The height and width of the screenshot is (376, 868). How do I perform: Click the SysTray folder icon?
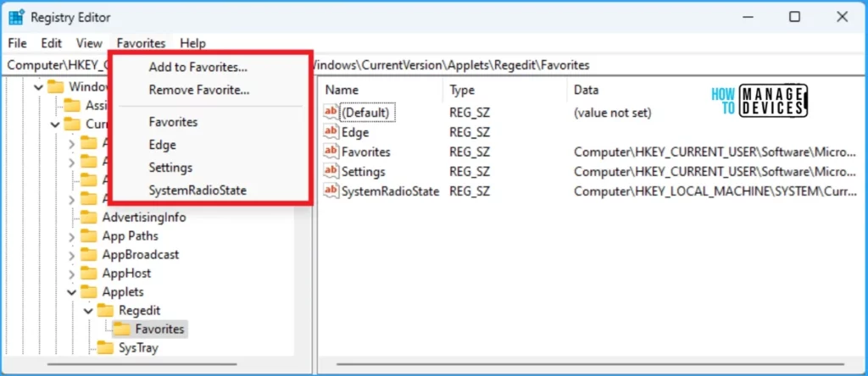coord(105,348)
